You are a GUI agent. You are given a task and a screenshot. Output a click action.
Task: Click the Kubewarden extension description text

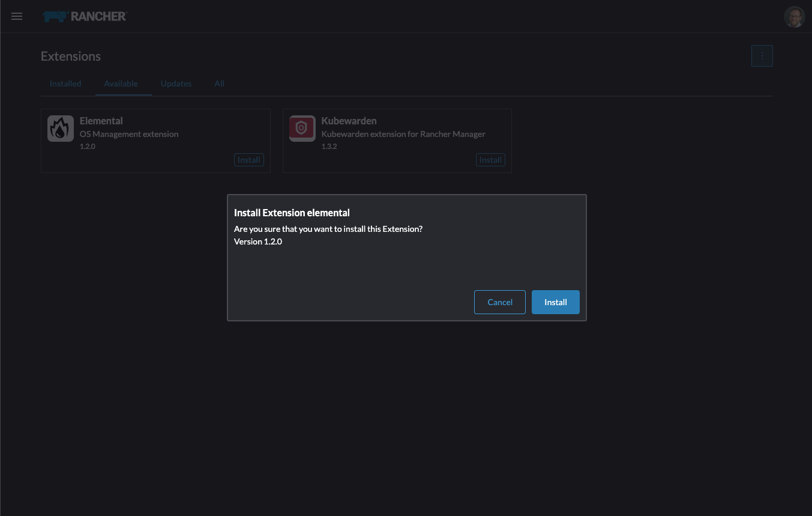(403, 134)
